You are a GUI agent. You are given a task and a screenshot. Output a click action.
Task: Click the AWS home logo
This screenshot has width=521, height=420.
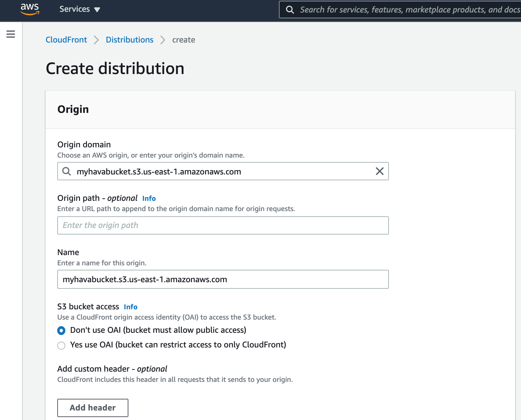(29, 9)
